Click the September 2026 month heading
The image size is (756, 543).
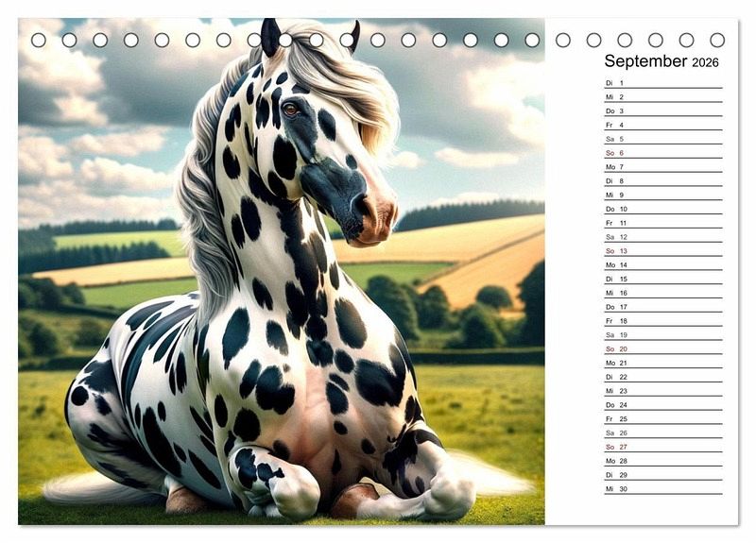click(661, 61)
